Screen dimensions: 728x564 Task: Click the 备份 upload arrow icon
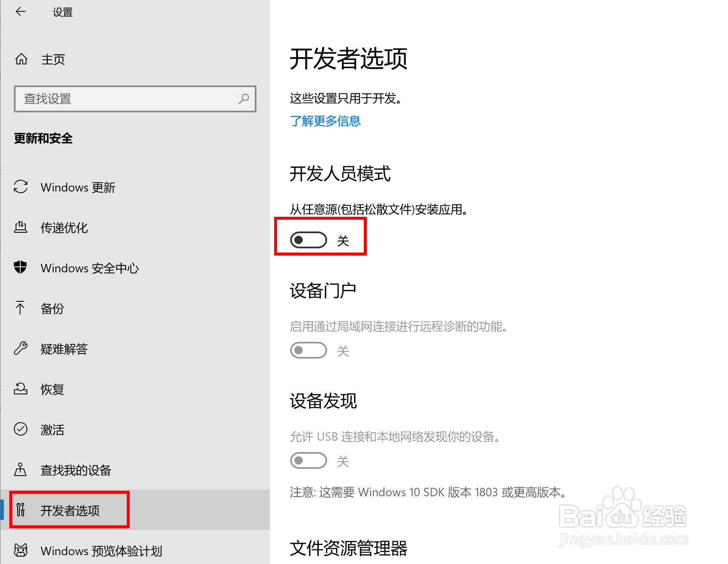[20, 308]
